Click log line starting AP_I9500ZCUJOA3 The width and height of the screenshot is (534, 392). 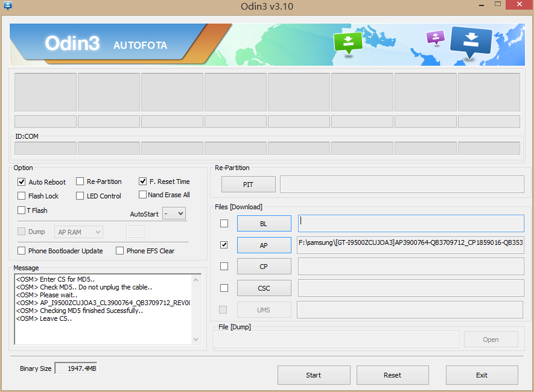pyautogui.click(x=103, y=303)
